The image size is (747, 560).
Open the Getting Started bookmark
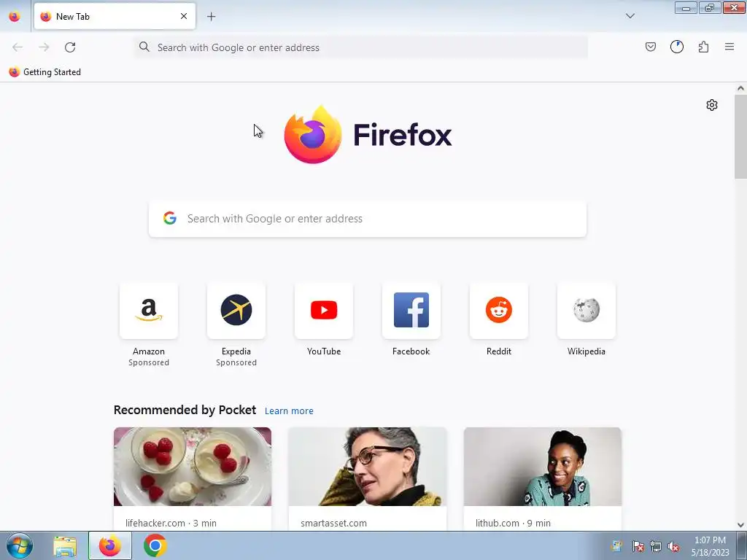tap(44, 72)
